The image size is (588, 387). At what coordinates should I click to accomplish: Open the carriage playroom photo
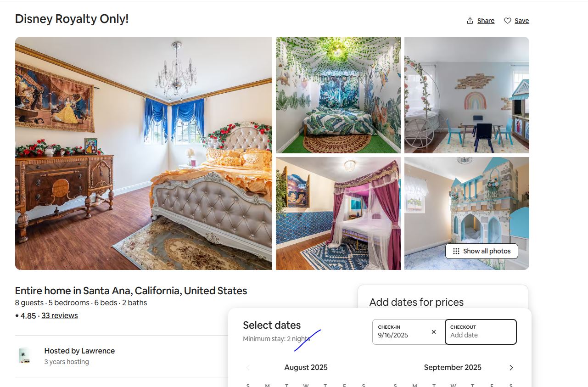point(467,95)
